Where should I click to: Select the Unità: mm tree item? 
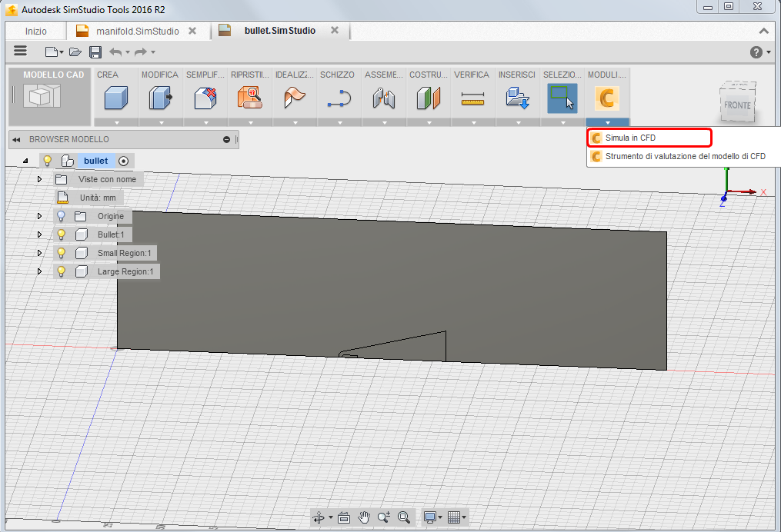88,198
